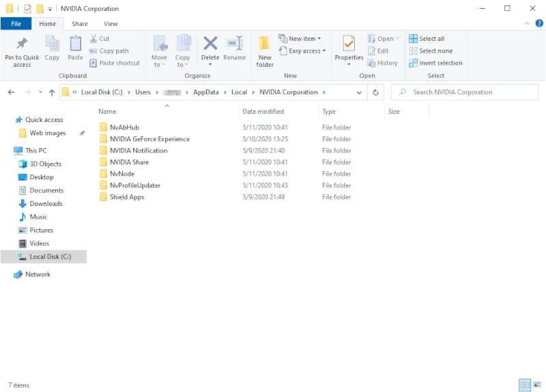Switch to Details view layout icon
This screenshot has height=392, width=546.
coord(525,385)
